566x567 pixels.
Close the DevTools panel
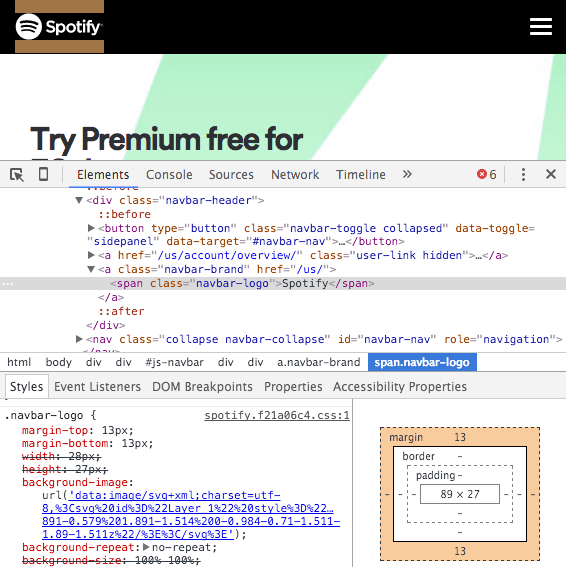tap(550, 174)
